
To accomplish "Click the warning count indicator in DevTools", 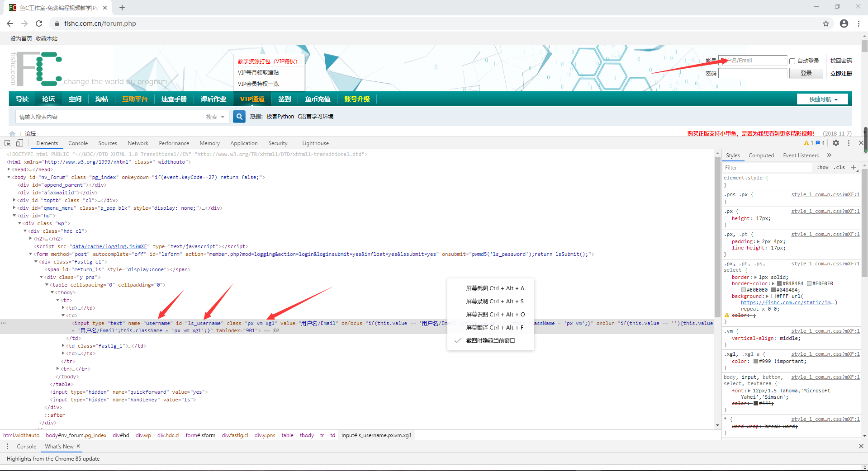I will pos(809,143).
